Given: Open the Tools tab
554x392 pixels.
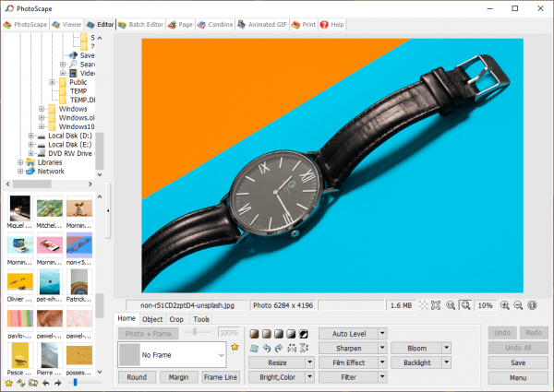Looking at the screenshot, I should click(201, 319).
